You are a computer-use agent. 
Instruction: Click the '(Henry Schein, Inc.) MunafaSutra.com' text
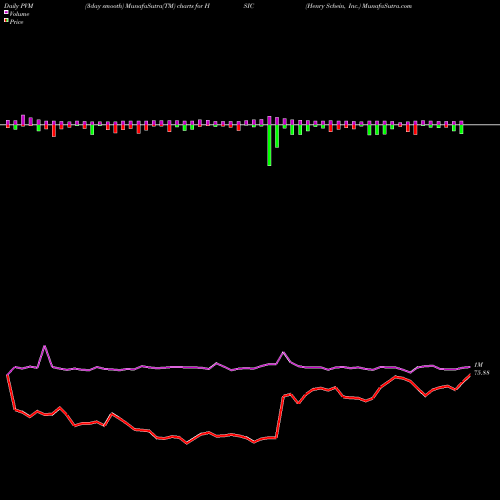click(x=359, y=6)
